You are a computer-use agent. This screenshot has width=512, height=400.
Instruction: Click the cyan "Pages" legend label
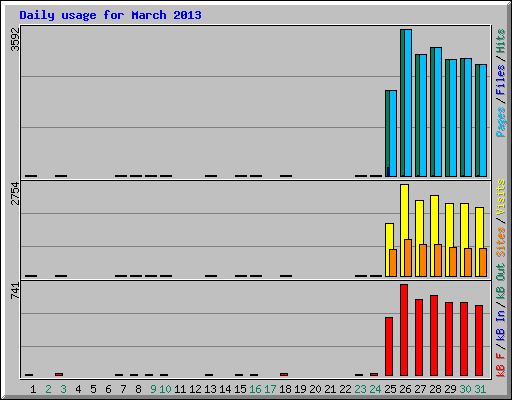[501, 122]
